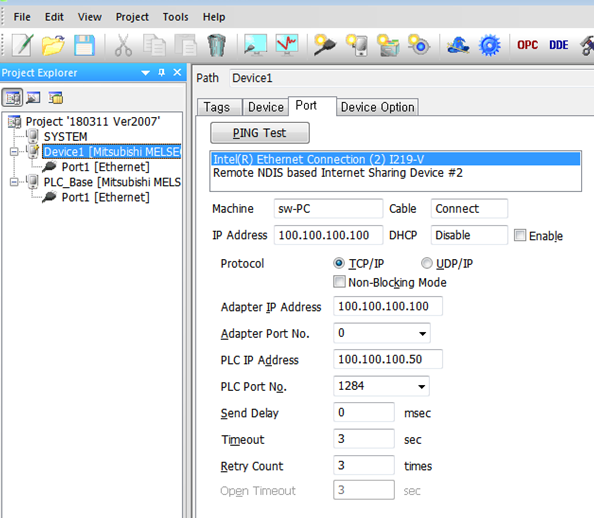
Task: Open the DDE toolbar icon
Action: point(559,45)
